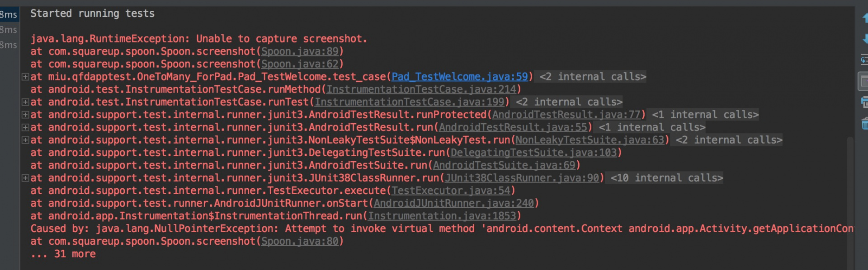
Task: Open the Spoon.java:80 link under Caused by
Action: [300, 241]
